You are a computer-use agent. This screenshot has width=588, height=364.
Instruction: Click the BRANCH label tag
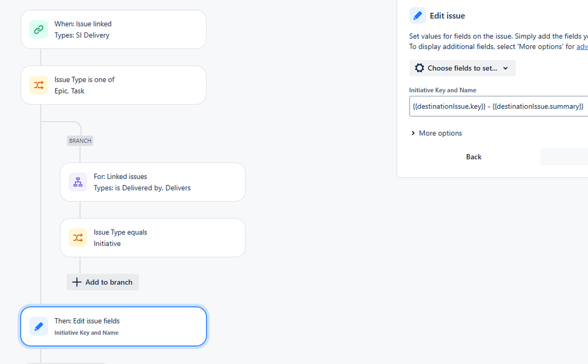tap(80, 141)
